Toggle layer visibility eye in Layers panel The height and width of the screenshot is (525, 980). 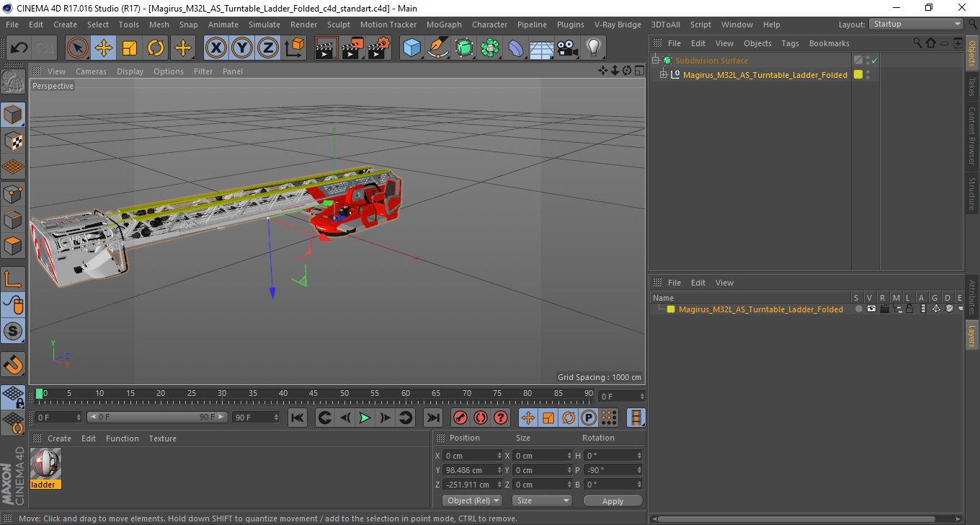(871, 309)
